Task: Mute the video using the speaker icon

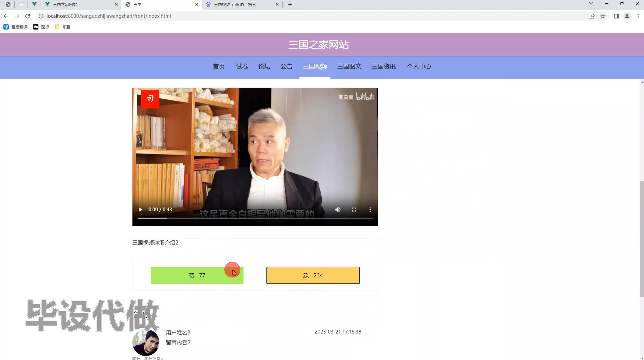Action: [x=338, y=210]
